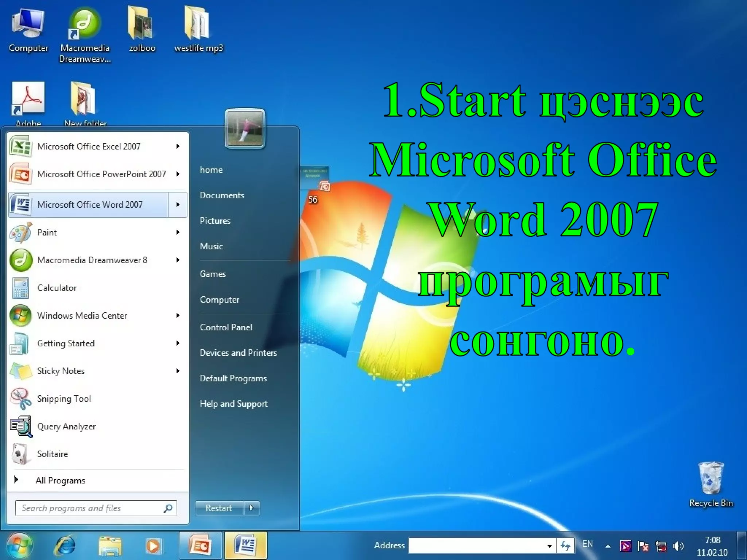This screenshot has height=560, width=747.
Task: Launch Windows Media Player taskbar icon
Action: [x=154, y=546]
